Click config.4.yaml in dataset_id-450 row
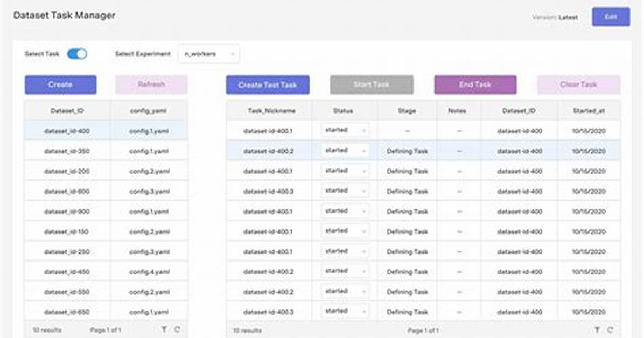 point(150,272)
